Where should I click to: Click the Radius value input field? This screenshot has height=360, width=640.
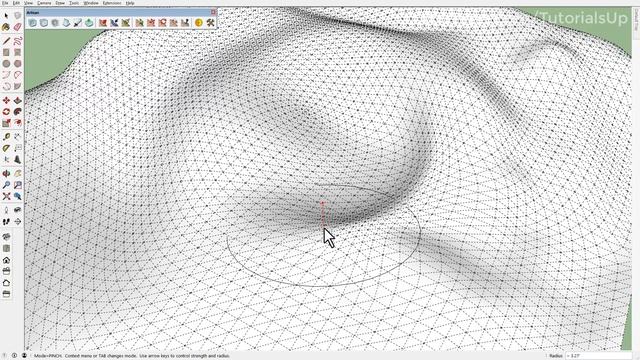pyautogui.click(x=598, y=356)
